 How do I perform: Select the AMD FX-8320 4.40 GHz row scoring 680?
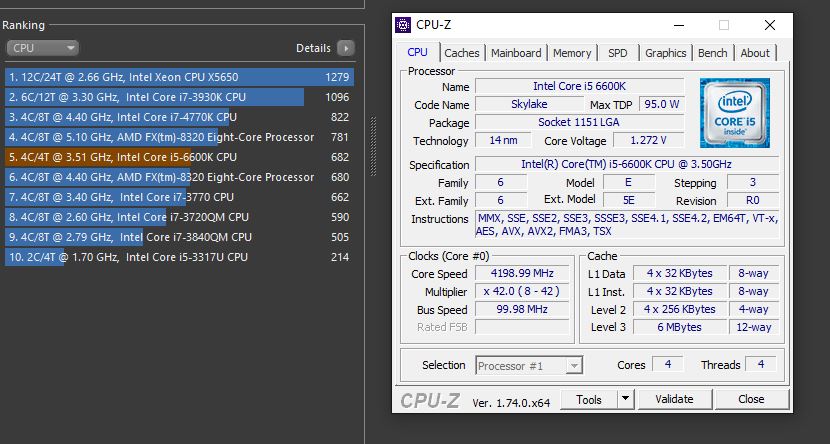coord(179,177)
